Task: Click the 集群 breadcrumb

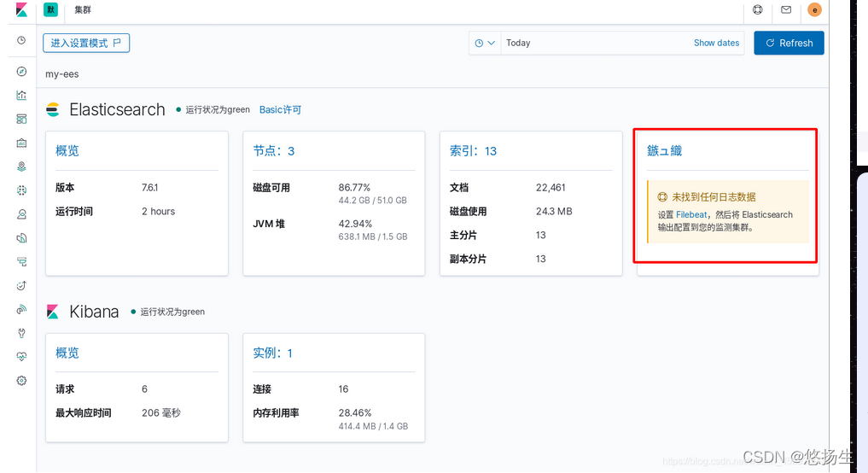Action: [x=83, y=10]
